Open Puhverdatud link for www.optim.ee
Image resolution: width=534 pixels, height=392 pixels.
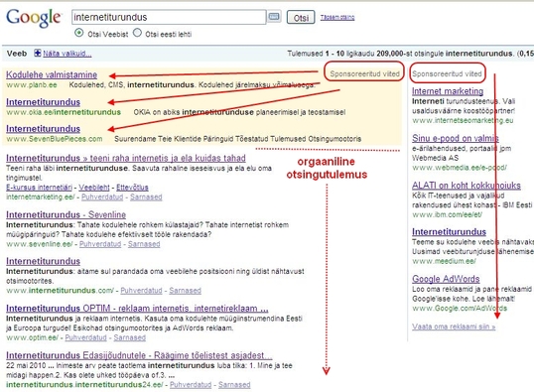(85, 337)
